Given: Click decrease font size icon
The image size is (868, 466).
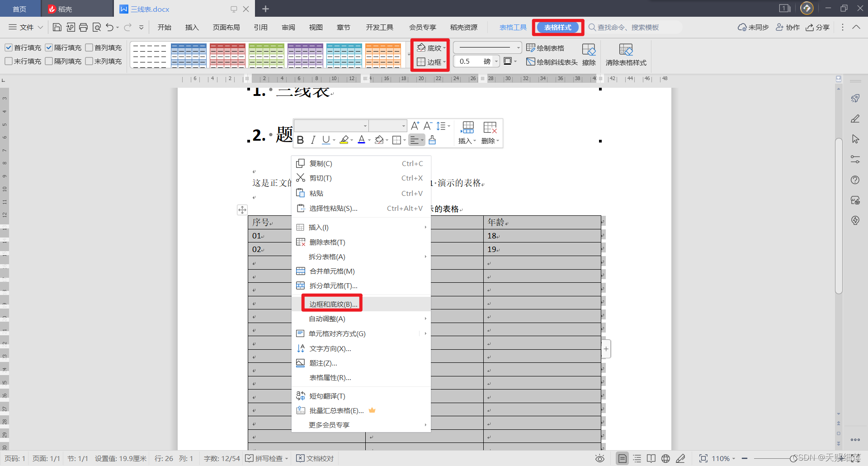Looking at the screenshot, I should pos(428,126).
